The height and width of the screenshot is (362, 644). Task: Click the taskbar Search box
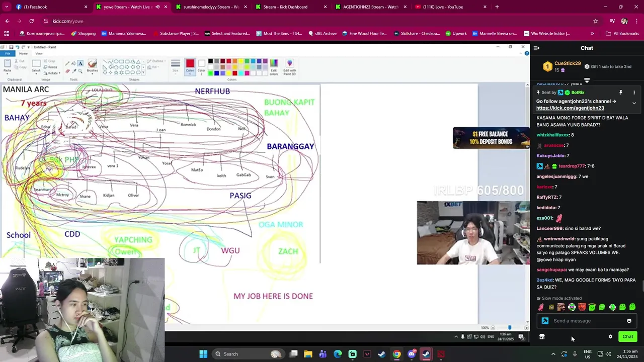tap(248, 354)
